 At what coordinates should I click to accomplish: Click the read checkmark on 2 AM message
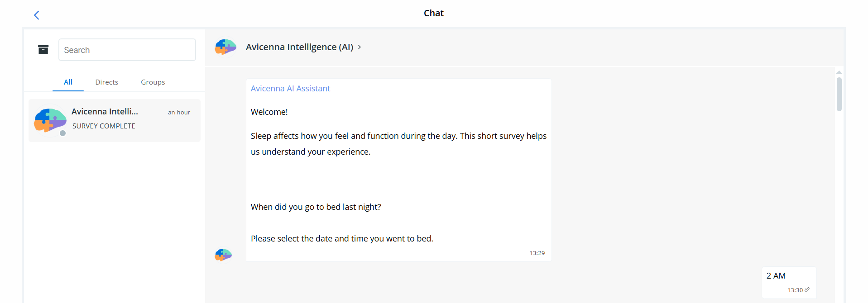click(807, 290)
